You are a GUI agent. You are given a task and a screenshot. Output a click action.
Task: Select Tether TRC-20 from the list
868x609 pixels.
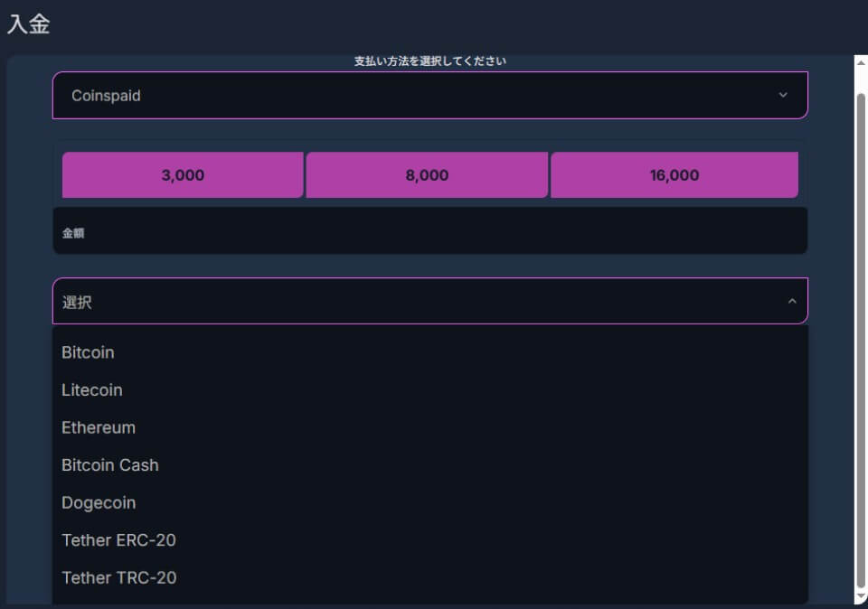pyautogui.click(x=430, y=578)
